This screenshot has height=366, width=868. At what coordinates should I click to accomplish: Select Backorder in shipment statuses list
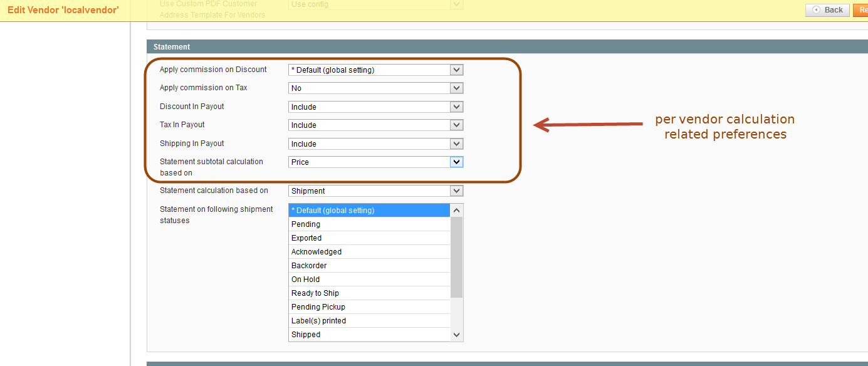[x=369, y=266]
